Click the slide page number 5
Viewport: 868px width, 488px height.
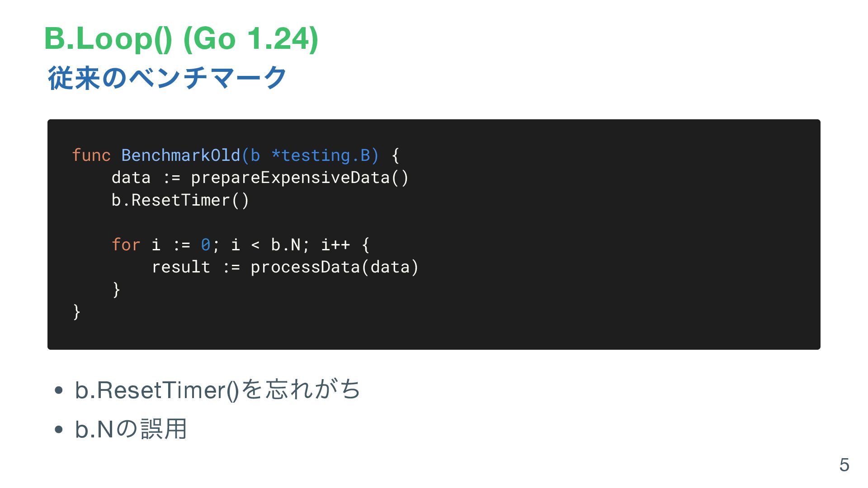point(844,465)
